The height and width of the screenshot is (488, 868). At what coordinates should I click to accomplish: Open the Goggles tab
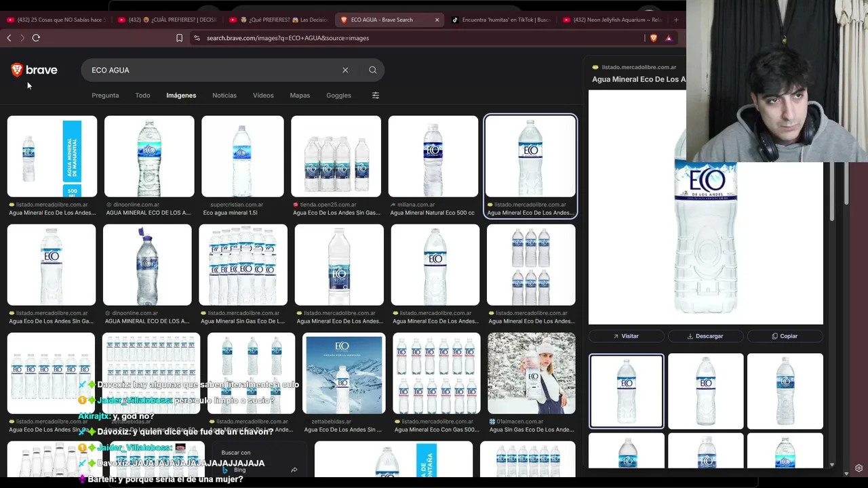338,96
